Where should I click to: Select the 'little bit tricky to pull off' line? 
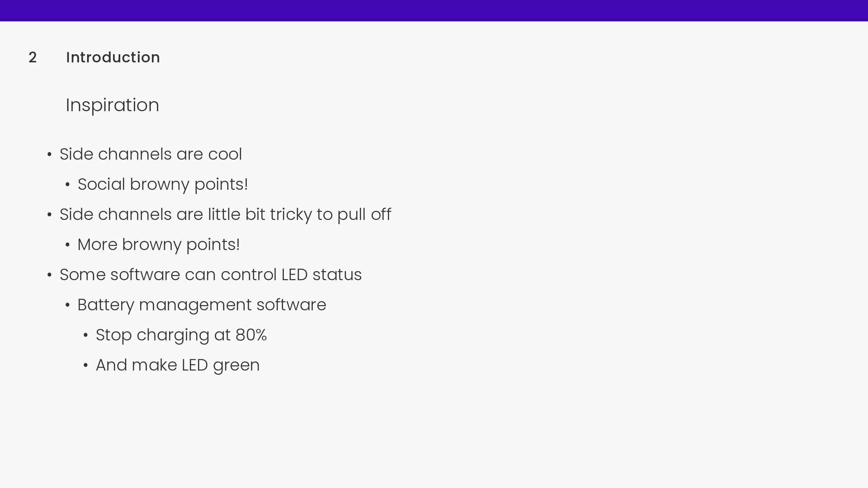(225, 215)
